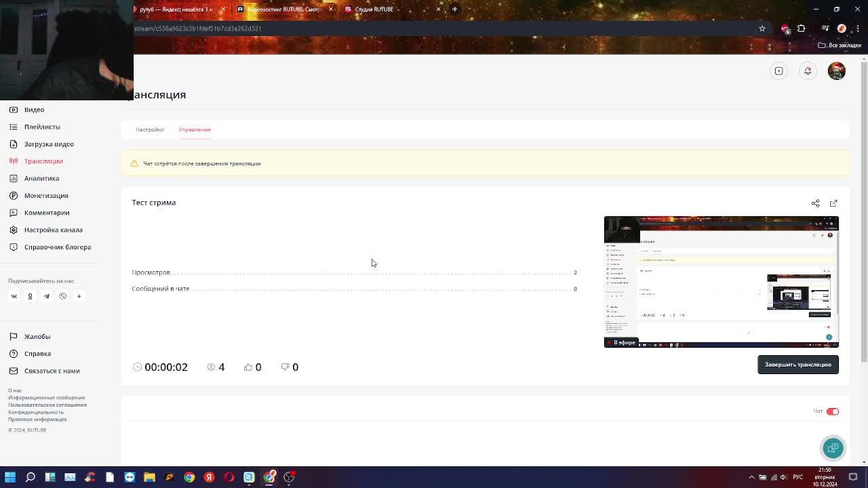Click the likes thumbs-up counter icon
The image size is (868, 488).
pos(248,367)
